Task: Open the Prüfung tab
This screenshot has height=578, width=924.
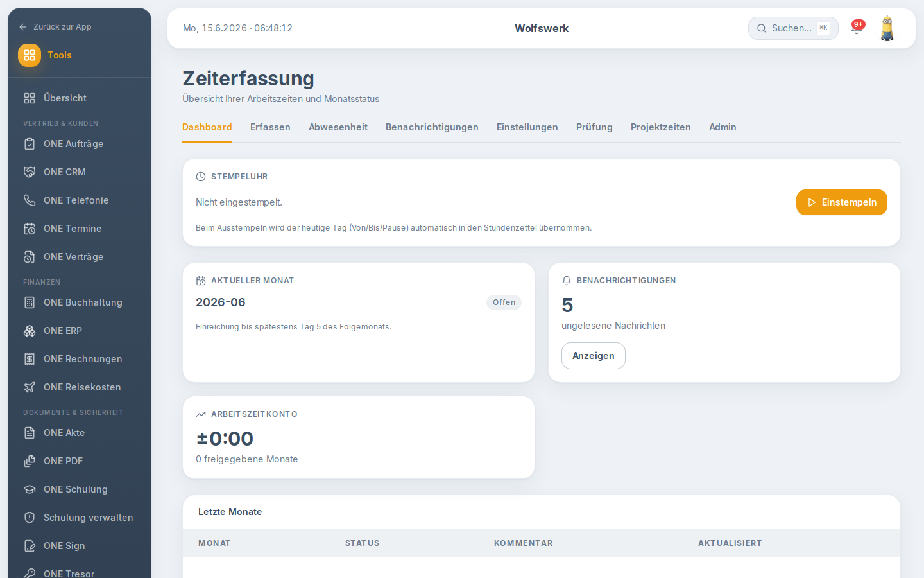Action: pyautogui.click(x=594, y=127)
